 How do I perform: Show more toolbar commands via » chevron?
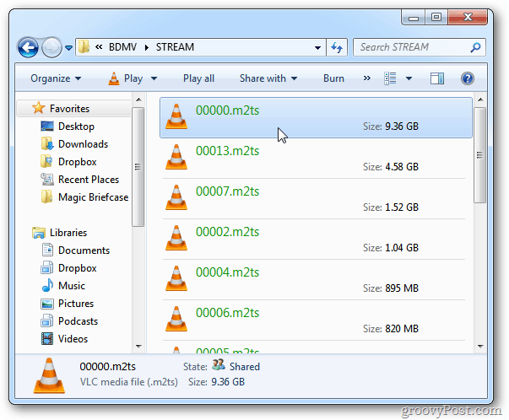367,78
